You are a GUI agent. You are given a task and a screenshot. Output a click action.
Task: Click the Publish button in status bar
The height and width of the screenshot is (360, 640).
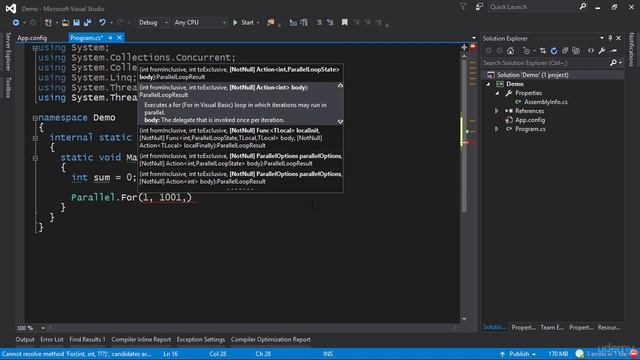(518, 354)
